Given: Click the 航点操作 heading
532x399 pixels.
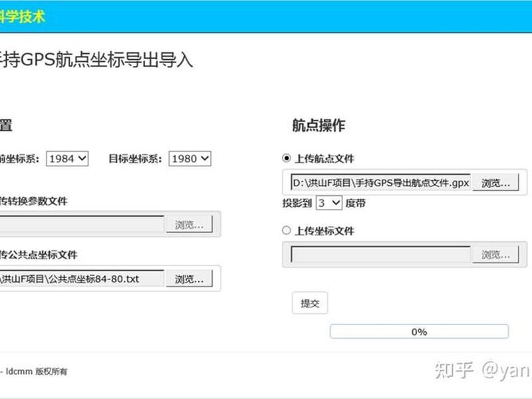Looking at the screenshot, I should 319,125.
